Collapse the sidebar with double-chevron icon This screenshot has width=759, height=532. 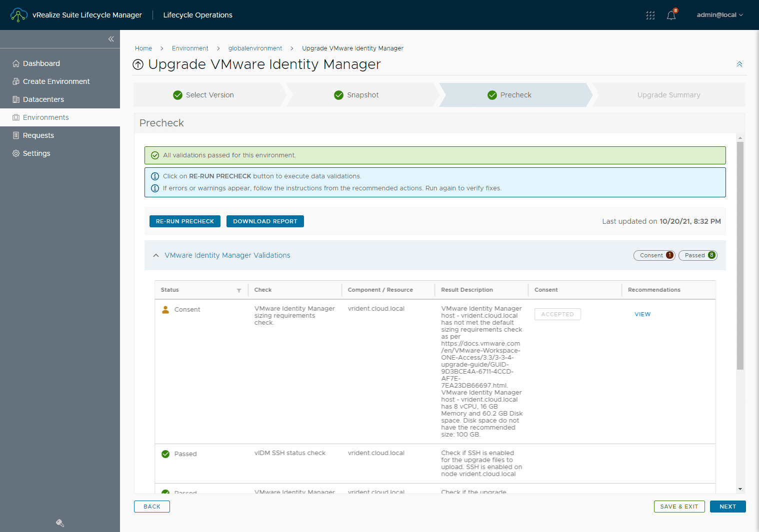coord(111,39)
